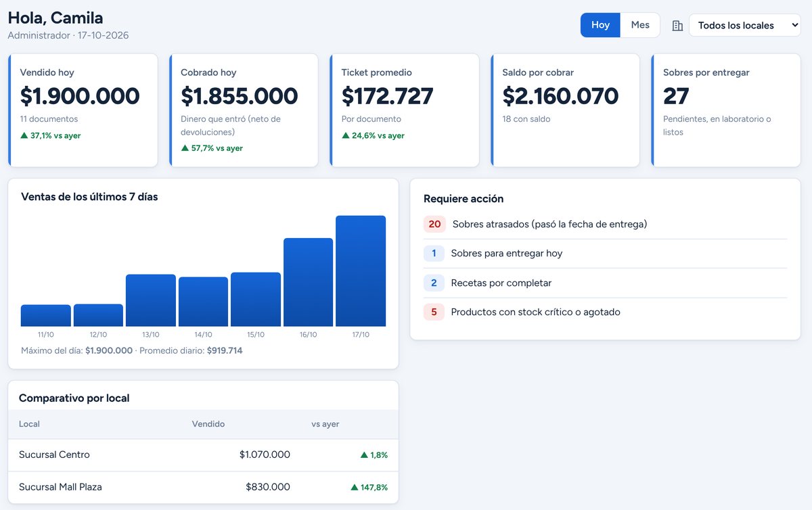Open the Ticket promedio card
The image size is (812, 510).
(404, 110)
